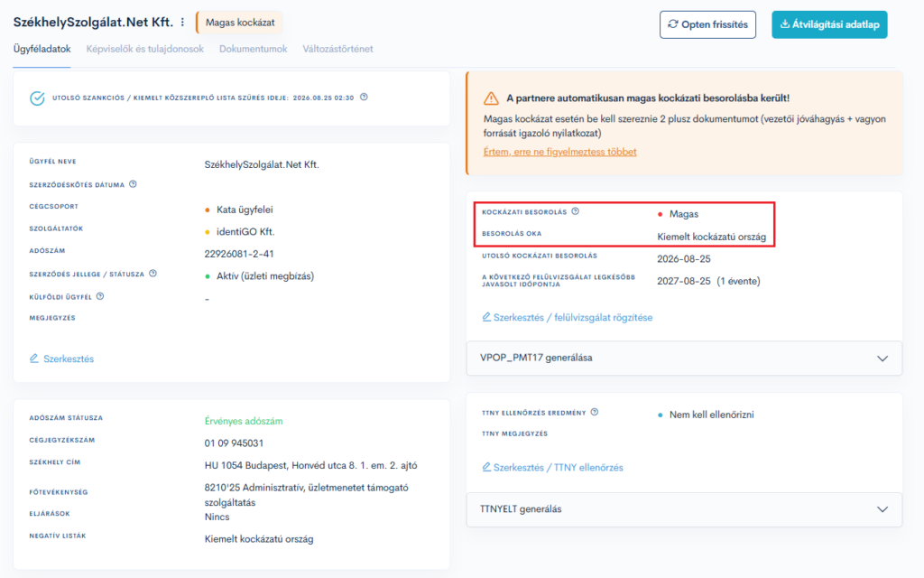The height and width of the screenshot is (578, 924).
Task: Open the Dokumentumok tab
Action: point(254,49)
